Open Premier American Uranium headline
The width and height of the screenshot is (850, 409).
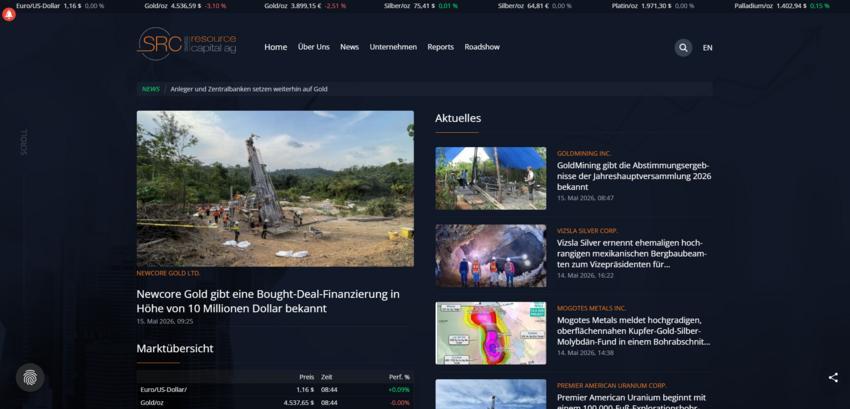pyautogui.click(x=631, y=401)
